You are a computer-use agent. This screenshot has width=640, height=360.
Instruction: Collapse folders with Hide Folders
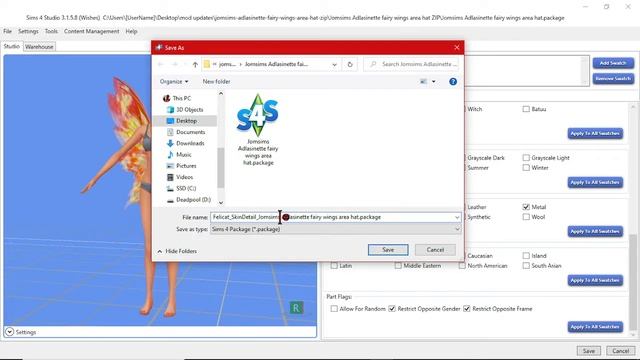tap(177, 251)
